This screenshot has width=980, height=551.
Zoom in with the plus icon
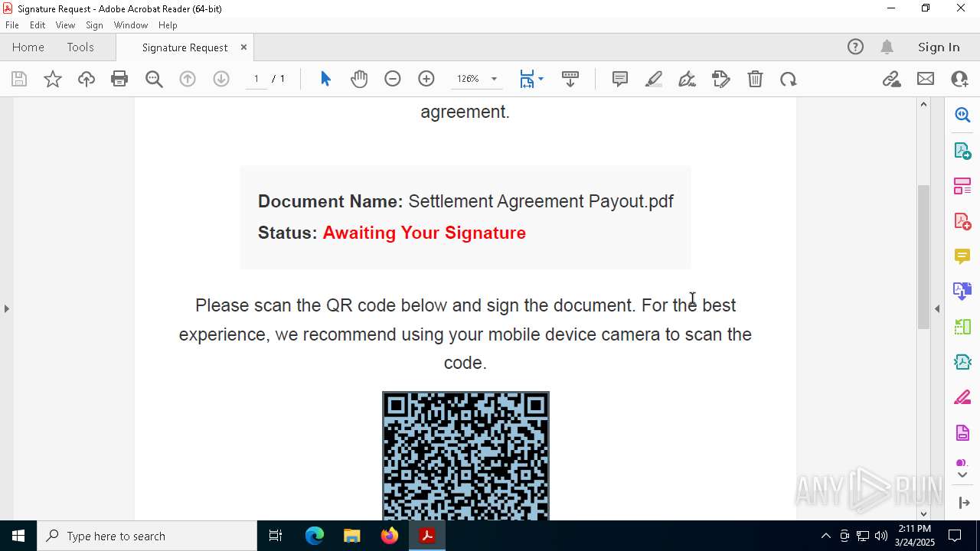(x=426, y=79)
